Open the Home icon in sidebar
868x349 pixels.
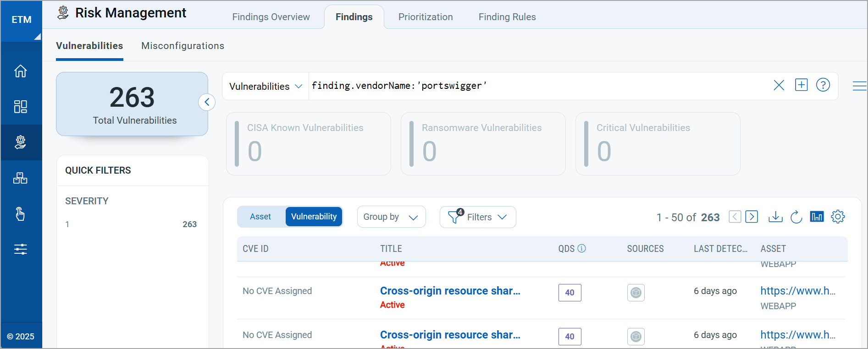pyautogui.click(x=21, y=71)
